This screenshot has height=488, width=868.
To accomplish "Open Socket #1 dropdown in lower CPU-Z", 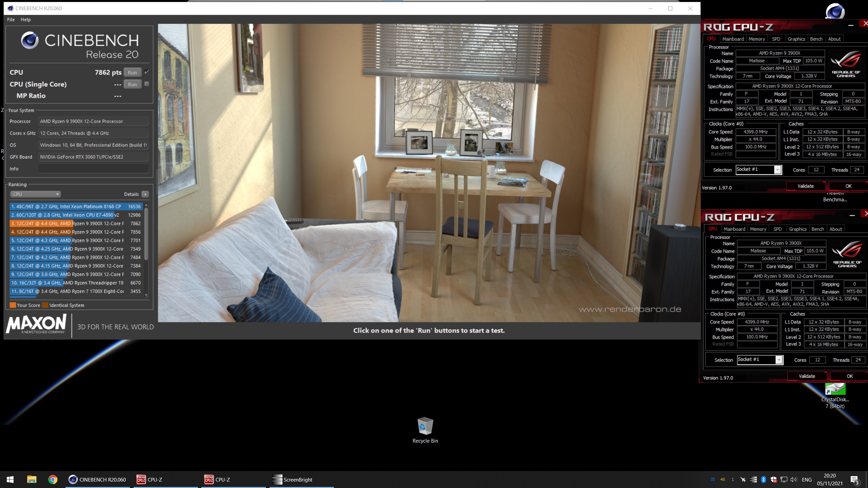I will point(760,360).
